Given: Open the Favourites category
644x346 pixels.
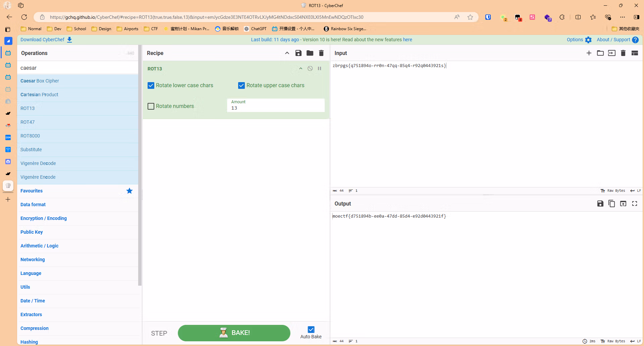Looking at the screenshot, I should pyautogui.click(x=32, y=191).
